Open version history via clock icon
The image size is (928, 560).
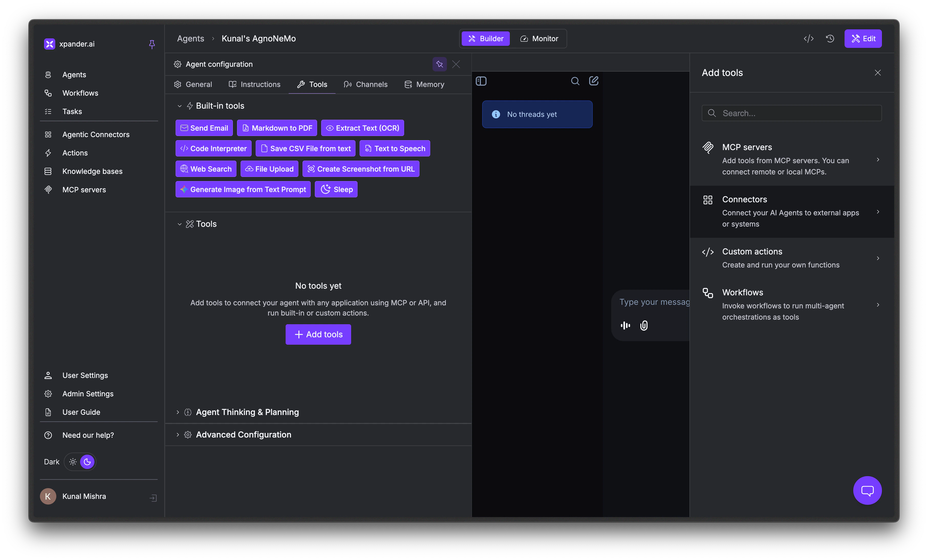830,38
